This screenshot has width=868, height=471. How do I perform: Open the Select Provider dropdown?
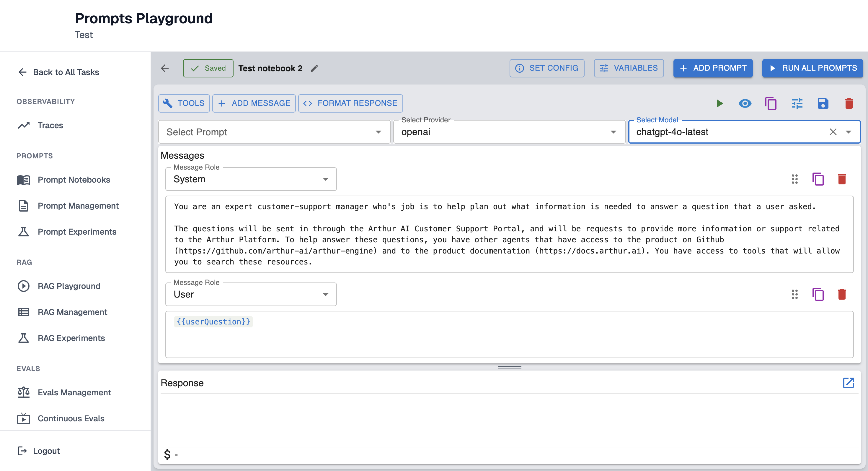[x=509, y=132]
